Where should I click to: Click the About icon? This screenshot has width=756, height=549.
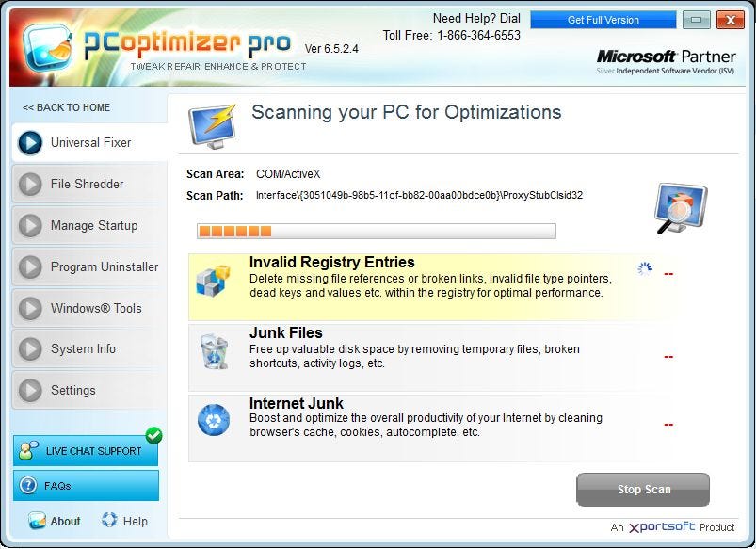click(x=37, y=521)
